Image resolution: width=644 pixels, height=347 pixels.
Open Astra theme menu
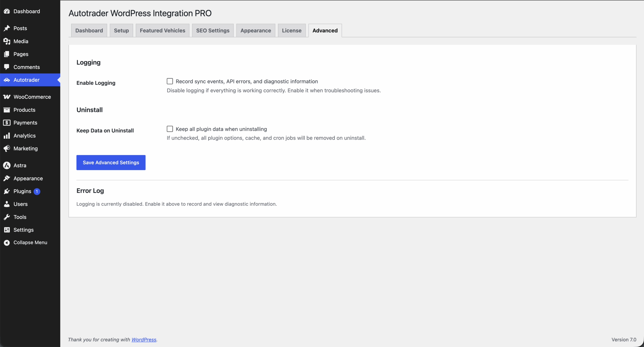30,165
